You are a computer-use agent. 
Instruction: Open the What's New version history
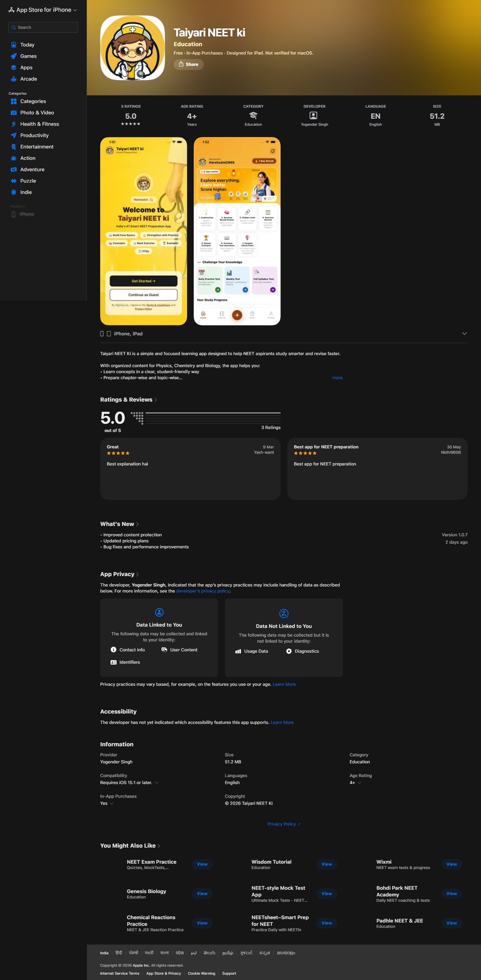[119, 524]
